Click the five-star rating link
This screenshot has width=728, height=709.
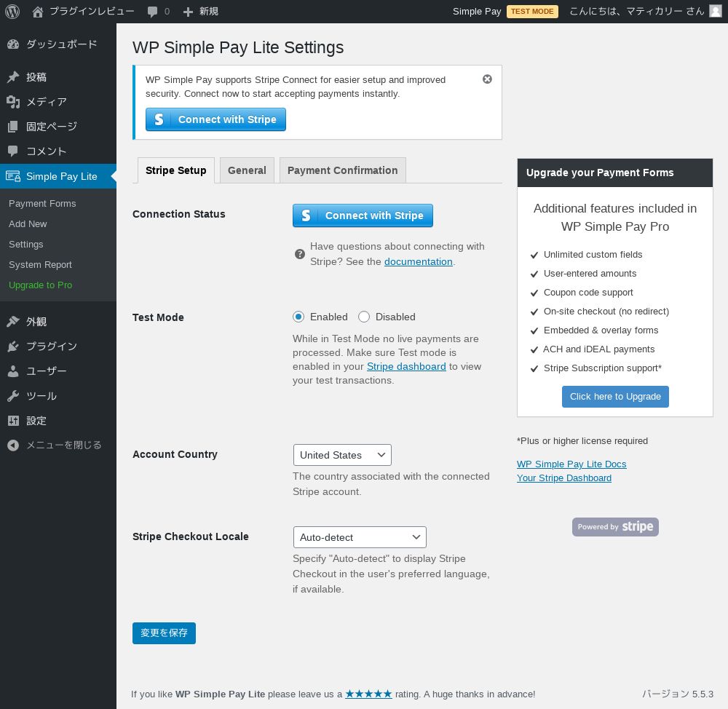click(x=368, y=694)
